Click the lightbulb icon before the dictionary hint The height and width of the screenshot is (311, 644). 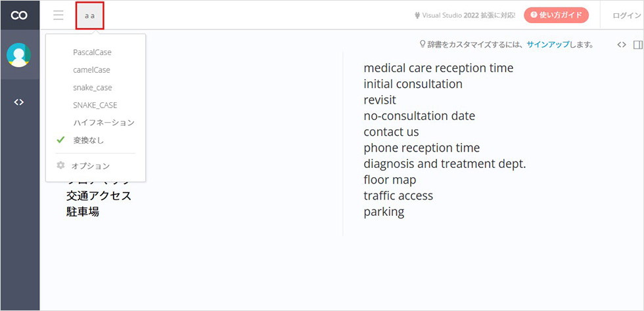422,45
